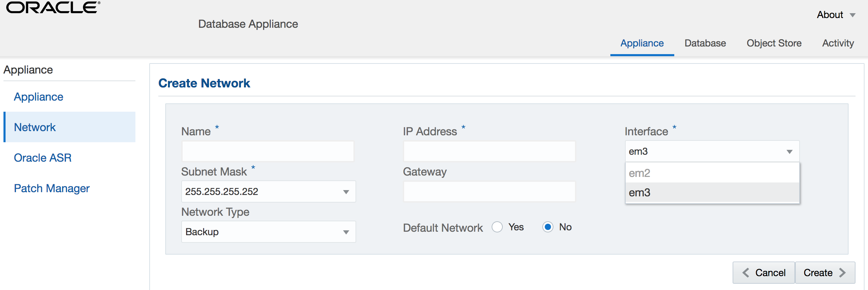Expand the Network Type dropdown
The width and height of the screenshot is (868, 290).
point(345,232)
